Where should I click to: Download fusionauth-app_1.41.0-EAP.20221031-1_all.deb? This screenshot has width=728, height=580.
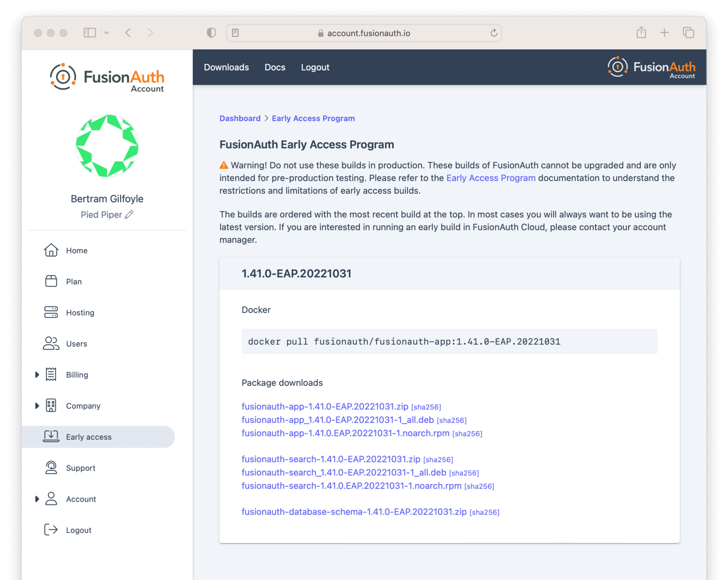338,419
